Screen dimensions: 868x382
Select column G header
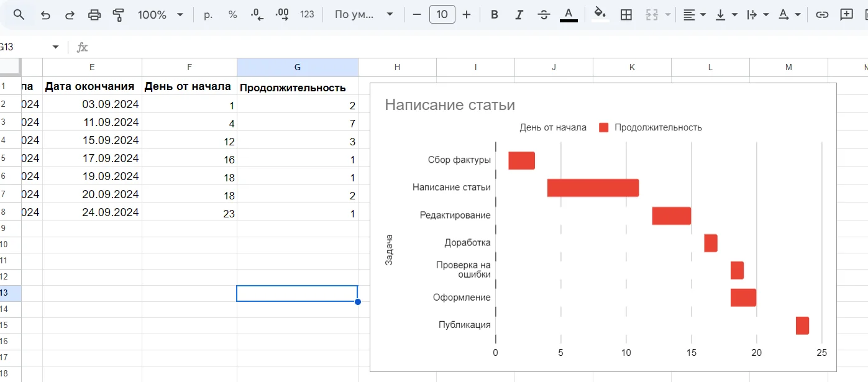(x=298, y=67)
